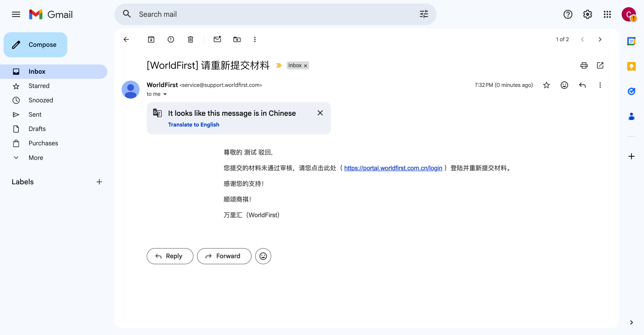
Task: Open the Google apps grid
Action: (607, 14)
